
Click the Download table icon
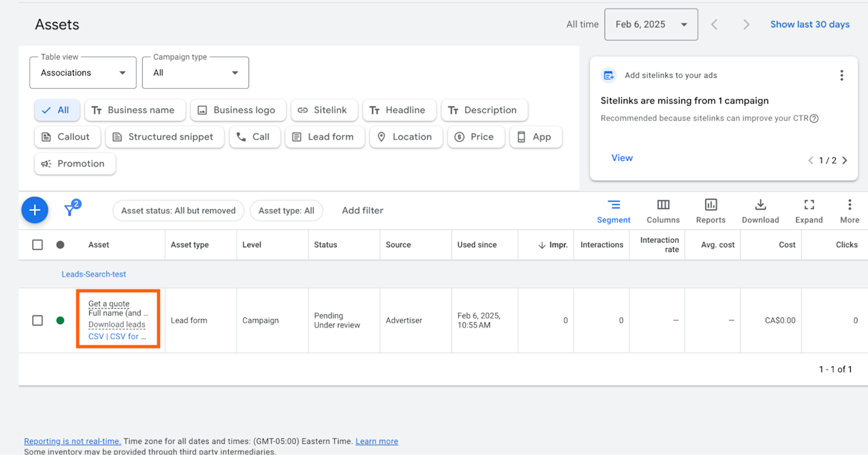tap(760, 211)
